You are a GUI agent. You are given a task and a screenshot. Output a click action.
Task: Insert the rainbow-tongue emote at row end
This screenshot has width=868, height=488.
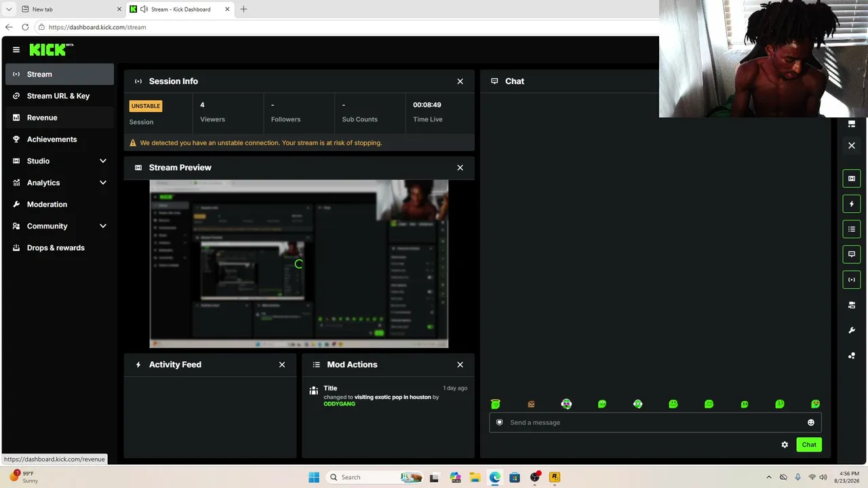(815, 404)
